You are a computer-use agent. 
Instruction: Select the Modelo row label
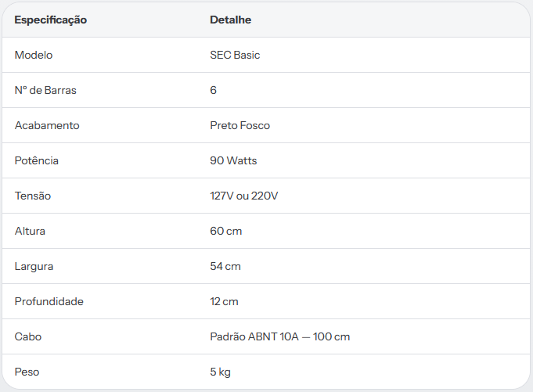click(x=34, y=55)
